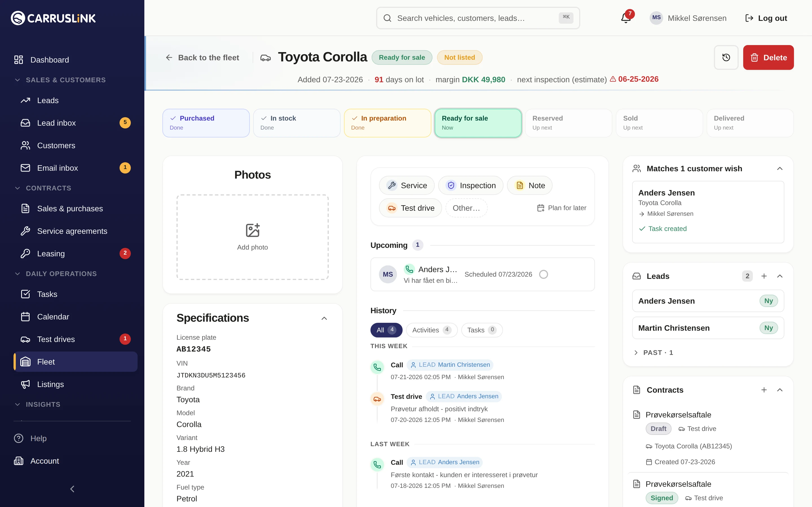Image resolution: width=812 pixels, height=507 pixels.
Task: Switch history filter to Tasks tab
Action: (482, 330)
